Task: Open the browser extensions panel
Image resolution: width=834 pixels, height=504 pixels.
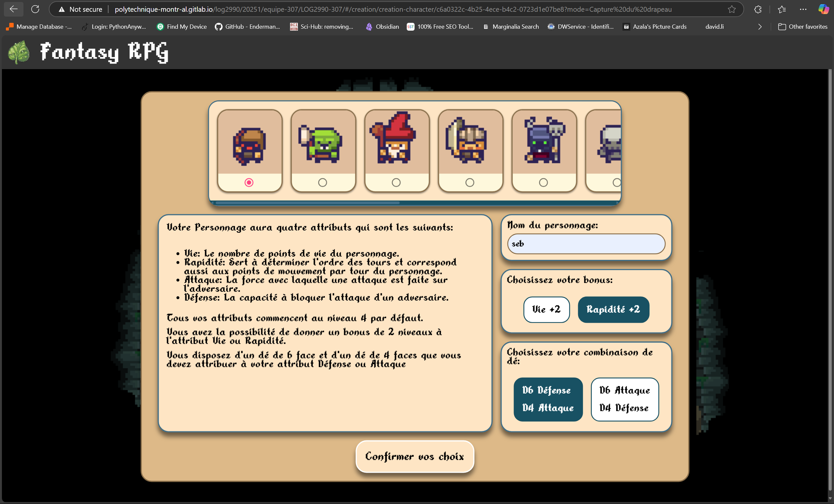Action: pos(757,9)
